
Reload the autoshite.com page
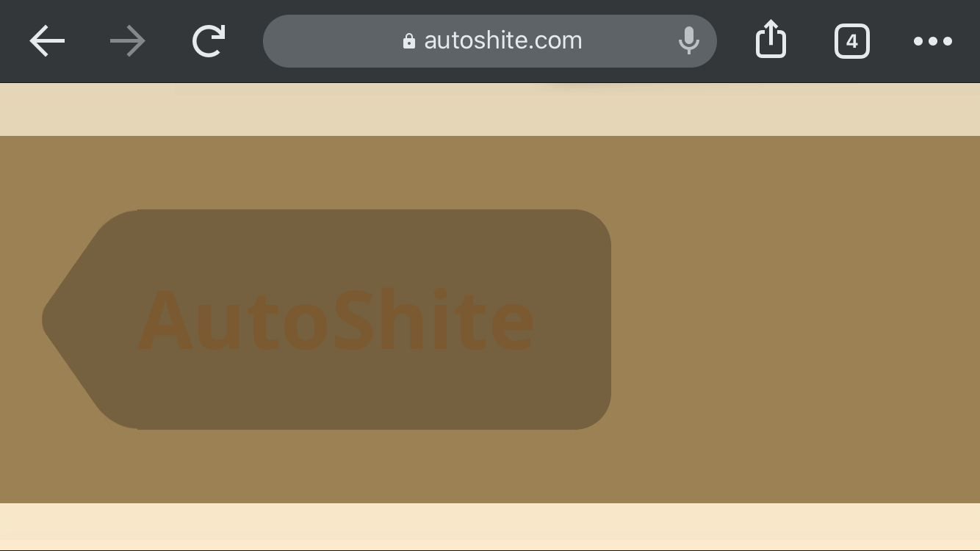click(209, 41)
